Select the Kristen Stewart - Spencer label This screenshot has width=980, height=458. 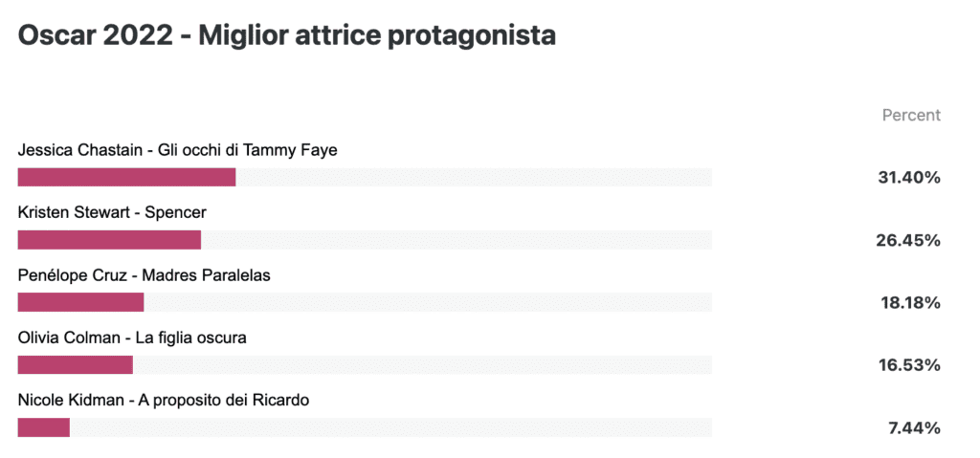pyautogui.click(x=112, y=213)
